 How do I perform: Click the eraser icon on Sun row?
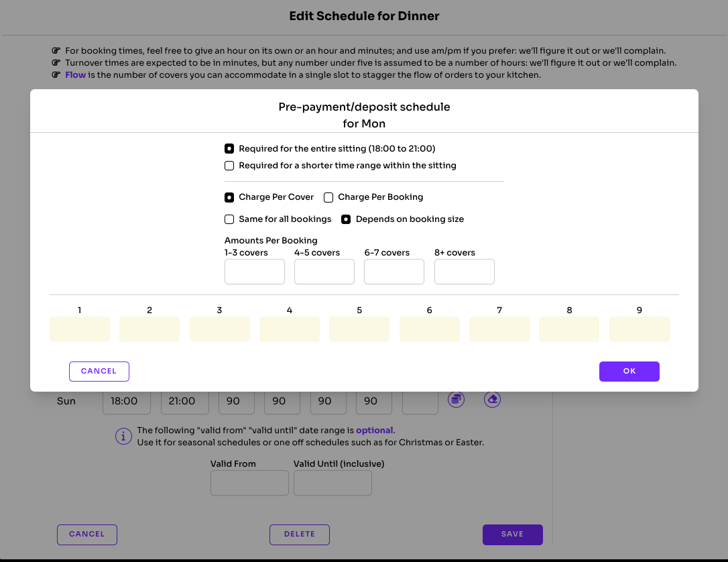point(492,399)
